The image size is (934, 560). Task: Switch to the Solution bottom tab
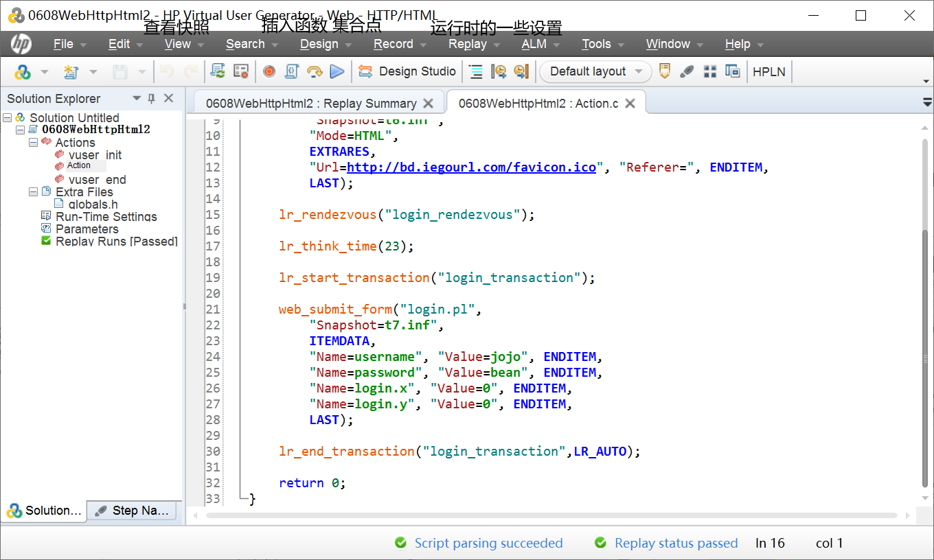(44, 511)
